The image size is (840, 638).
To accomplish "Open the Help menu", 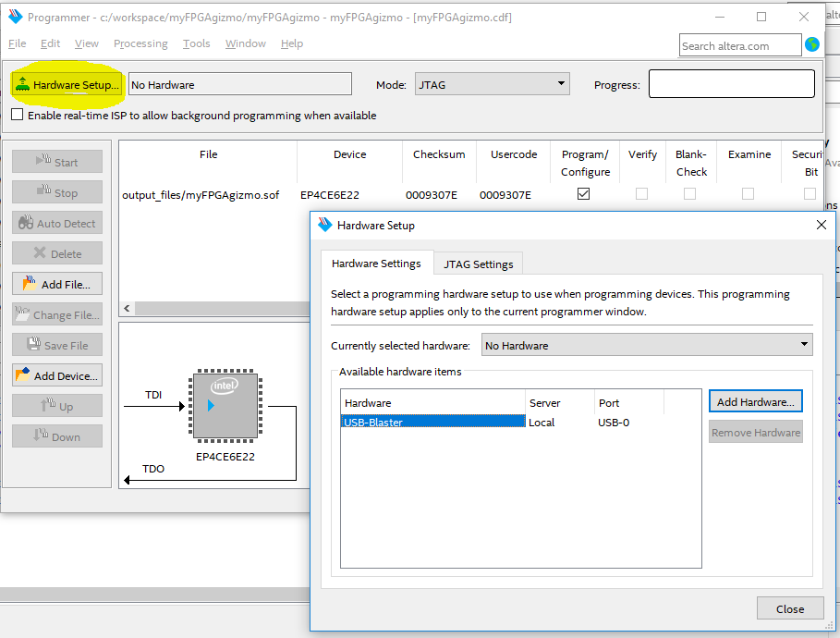I will tap(292, 43).
